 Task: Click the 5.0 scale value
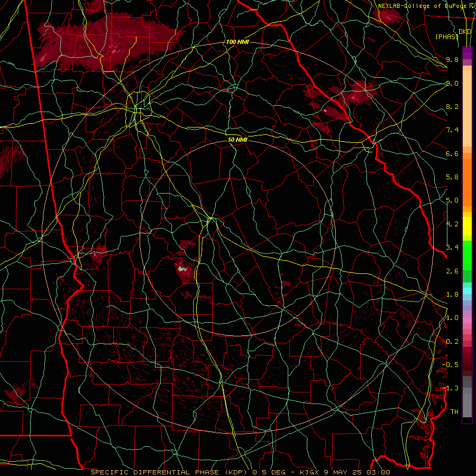click(x=452, y=200)
